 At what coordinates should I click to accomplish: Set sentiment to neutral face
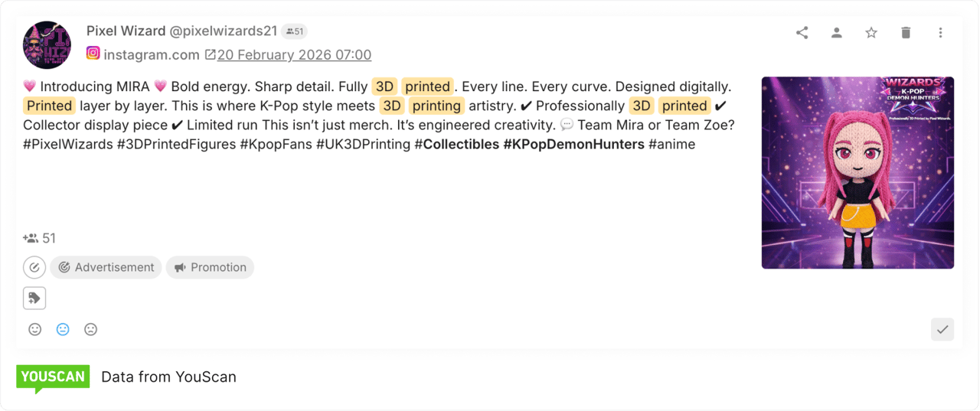pyautogui.click(x=63, y=329)
